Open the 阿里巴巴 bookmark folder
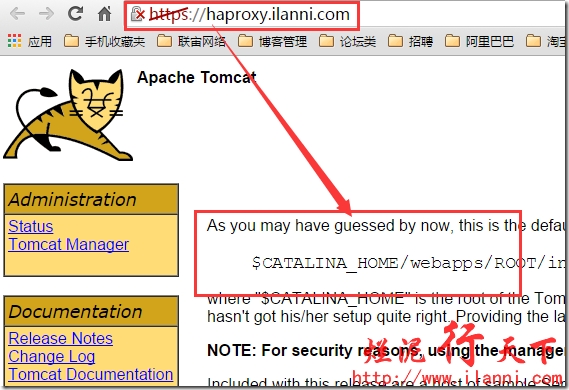The height and width of the screenshot is (390, 569). pos(479,41)
